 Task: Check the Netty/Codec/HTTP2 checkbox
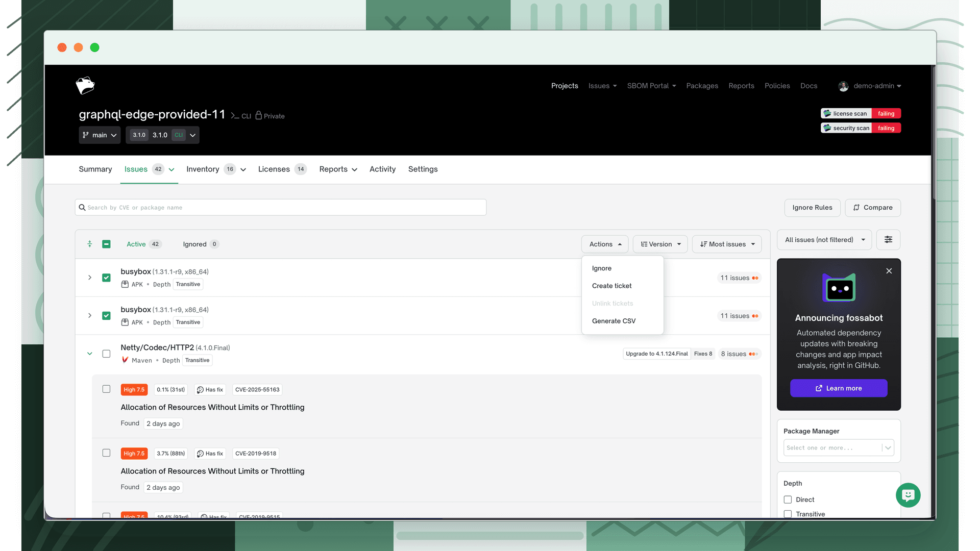(x=106, y=354)
